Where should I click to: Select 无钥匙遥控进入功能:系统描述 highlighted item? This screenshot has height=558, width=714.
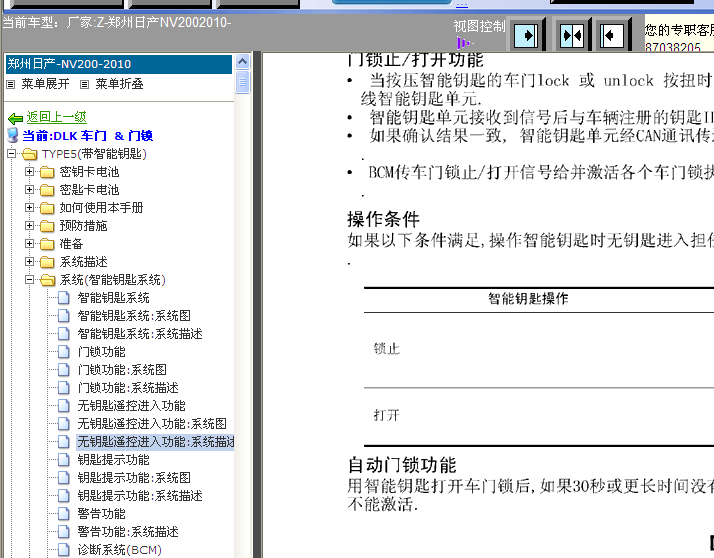155,442
